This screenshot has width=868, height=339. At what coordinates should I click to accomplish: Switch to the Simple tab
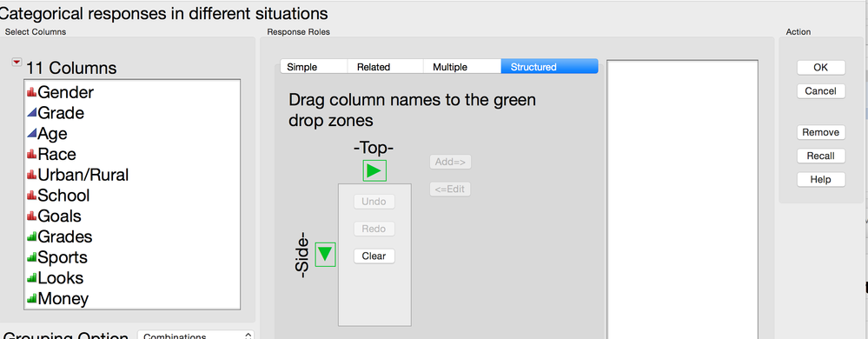click(314, 66)
